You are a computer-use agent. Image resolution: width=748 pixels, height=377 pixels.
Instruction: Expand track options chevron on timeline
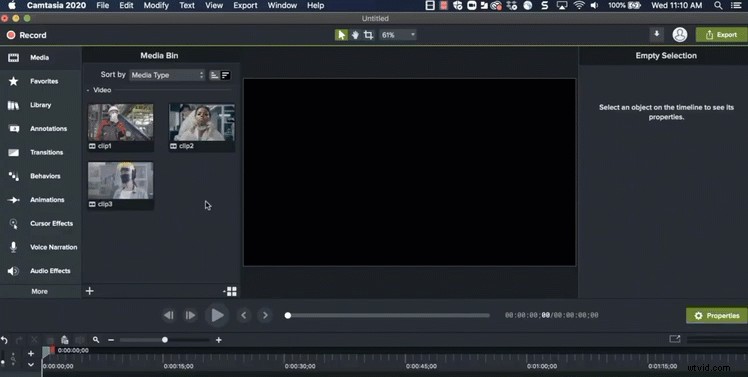[31, 365]
